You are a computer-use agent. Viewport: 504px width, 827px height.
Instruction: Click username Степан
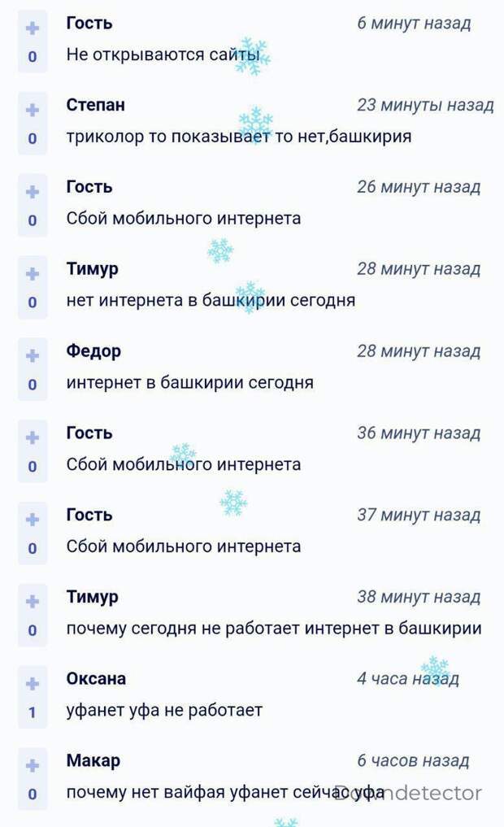96,105
